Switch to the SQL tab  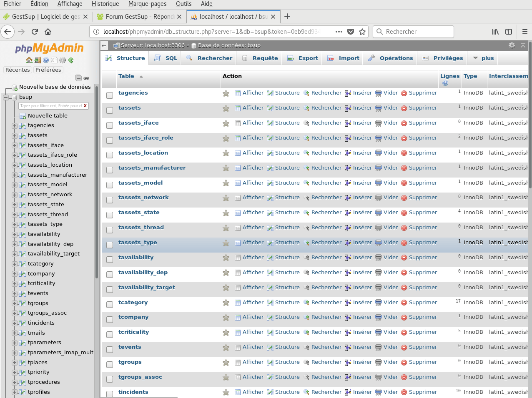pyautogui.click(x=166, y=58)
